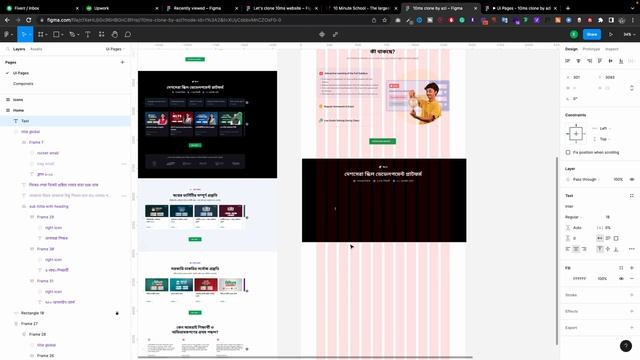Add a stroke with plus icon

click(x=632, y=295)
